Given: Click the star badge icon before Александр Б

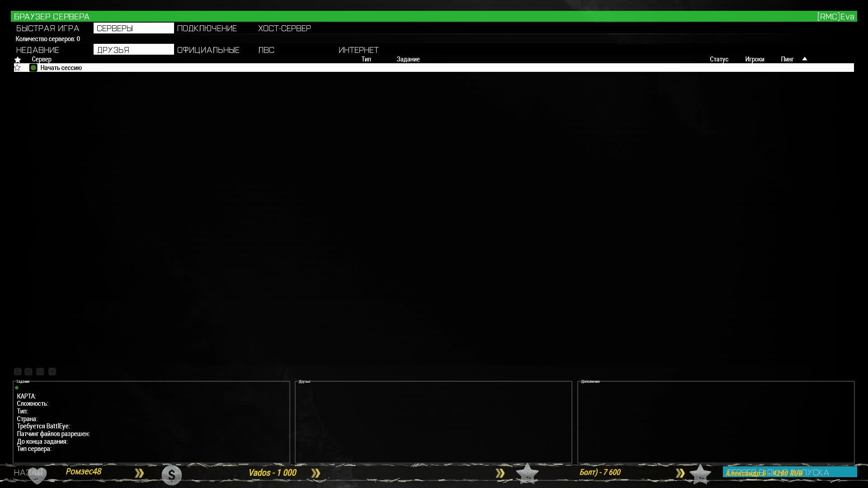Looking at the screenshot, I should tap(700, 474).
